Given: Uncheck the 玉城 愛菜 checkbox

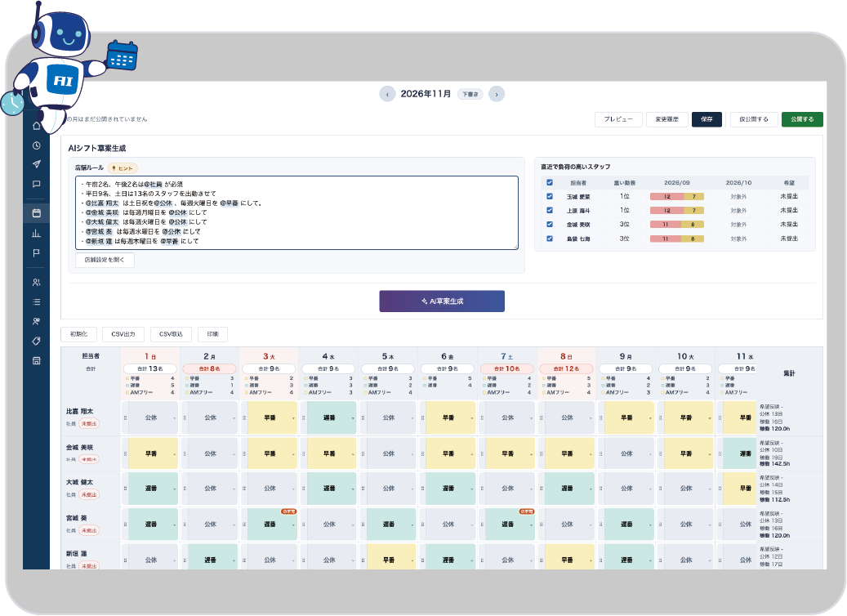Looking at the screenshot, I should click(550, 197).
